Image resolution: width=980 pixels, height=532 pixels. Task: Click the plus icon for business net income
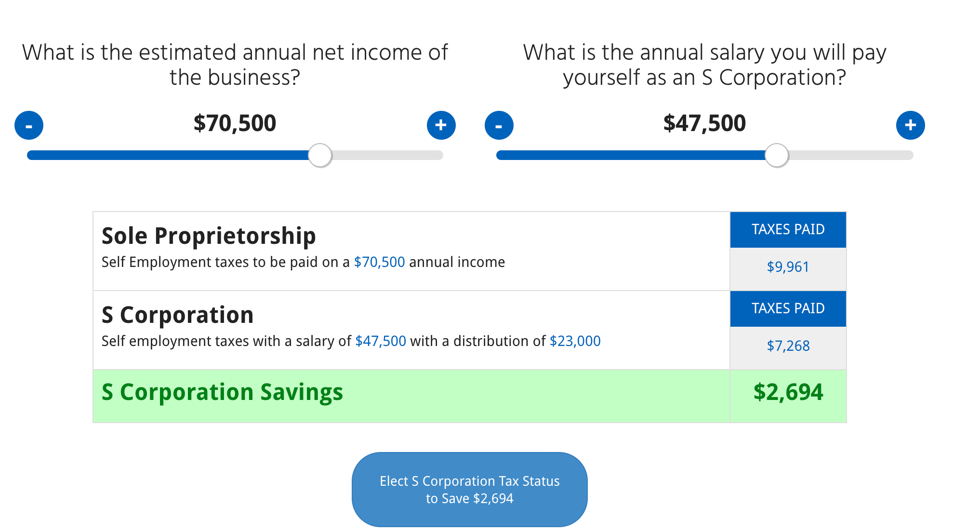coord(441,125)
